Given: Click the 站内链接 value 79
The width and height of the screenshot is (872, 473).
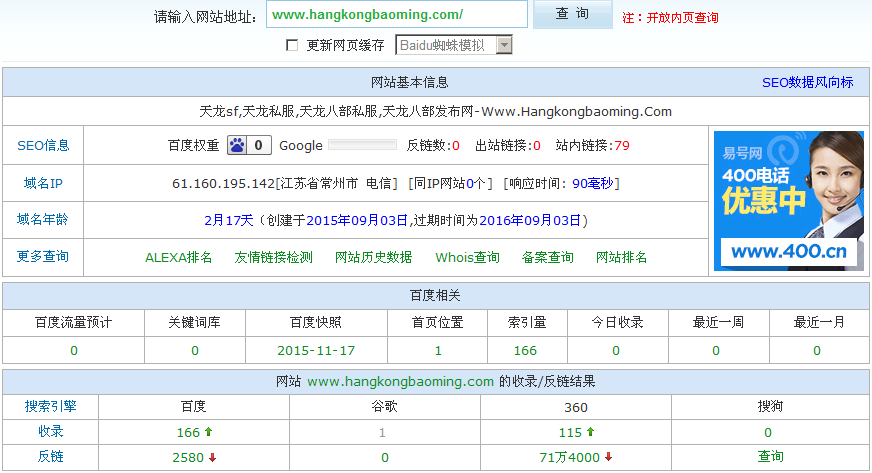Looking at the screenshot, I should (622, 146).
